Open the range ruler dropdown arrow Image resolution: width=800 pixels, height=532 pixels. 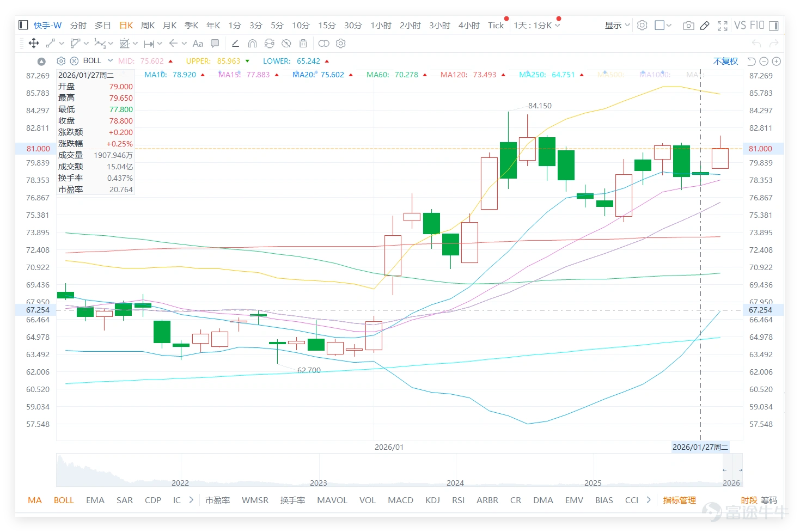(x=160, y=43)
